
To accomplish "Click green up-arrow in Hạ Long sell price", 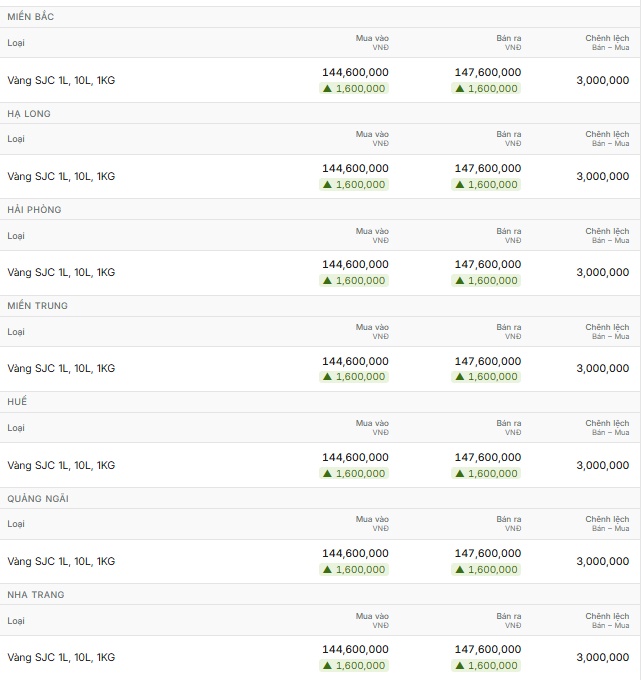I will pos(460,185).
